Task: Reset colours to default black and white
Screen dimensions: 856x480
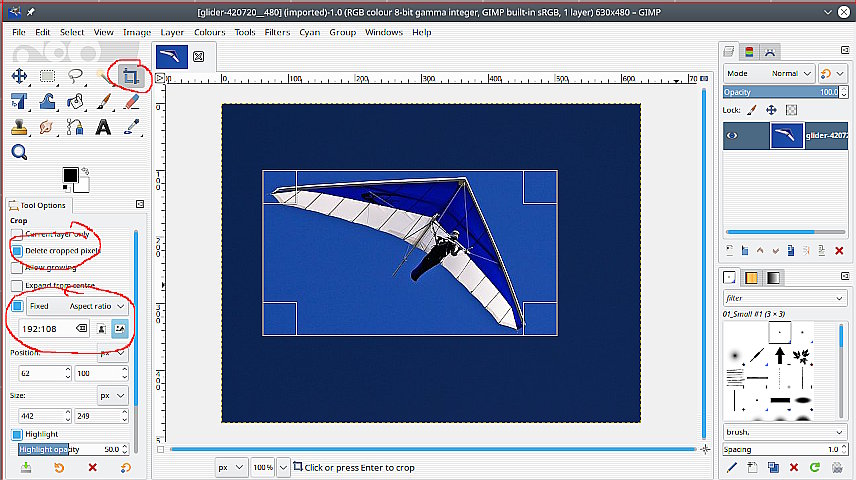Action: pyautogui.click(x=66, y=188)
